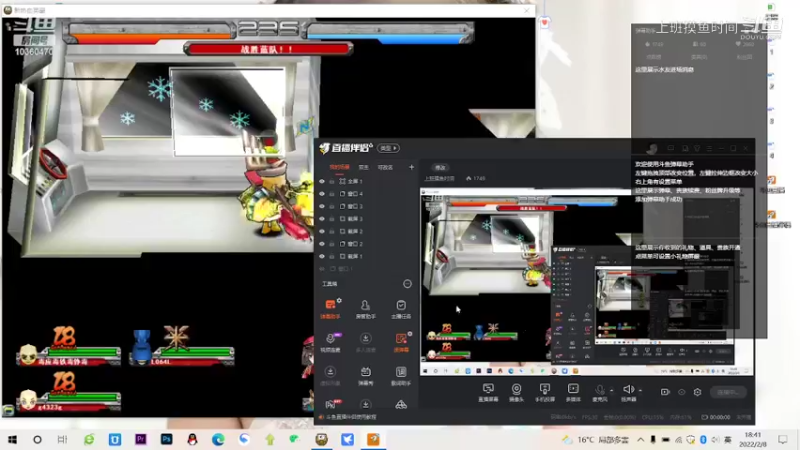This screenshot has width=800, height=450.
Task: Switch to the active orange scene tab
Action: [x=339, y=167]
